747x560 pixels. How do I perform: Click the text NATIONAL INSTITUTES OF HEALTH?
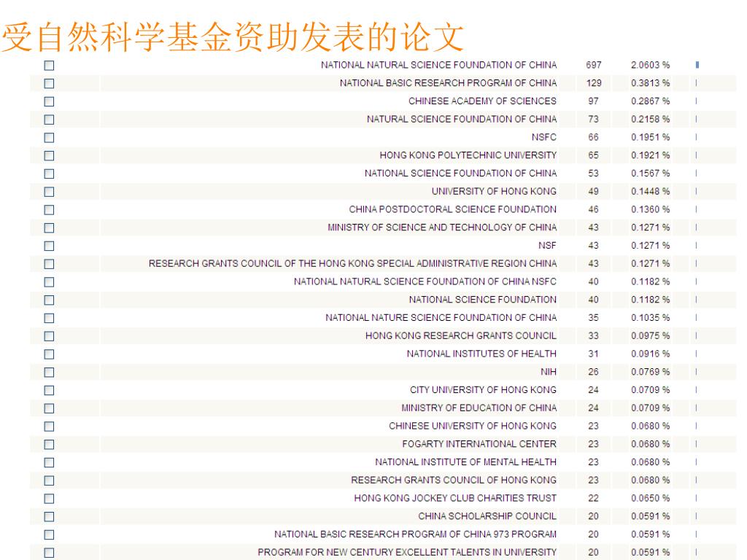click(x=481, y=354)
